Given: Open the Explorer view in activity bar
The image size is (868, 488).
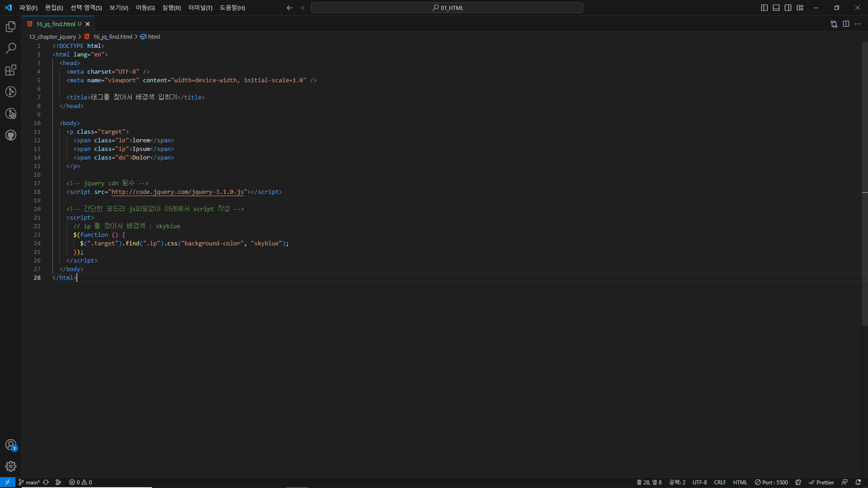Looking at the screenshot, I should point(11,27).
